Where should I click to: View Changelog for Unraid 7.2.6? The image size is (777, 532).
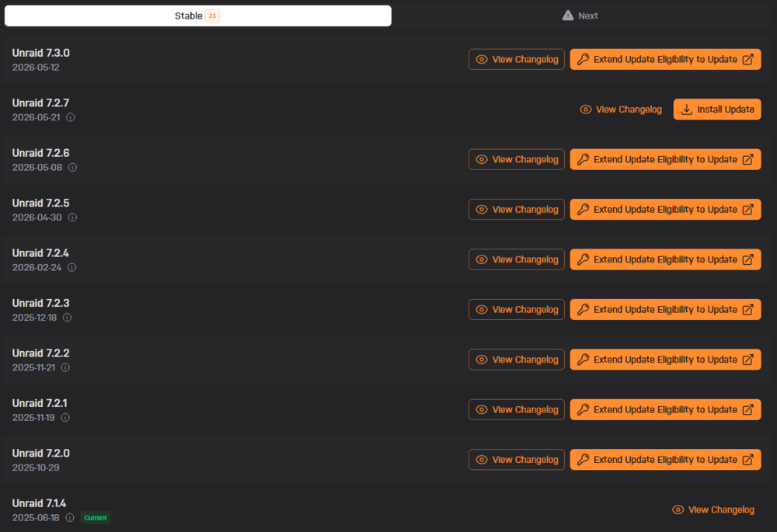(x=517, y=159)
